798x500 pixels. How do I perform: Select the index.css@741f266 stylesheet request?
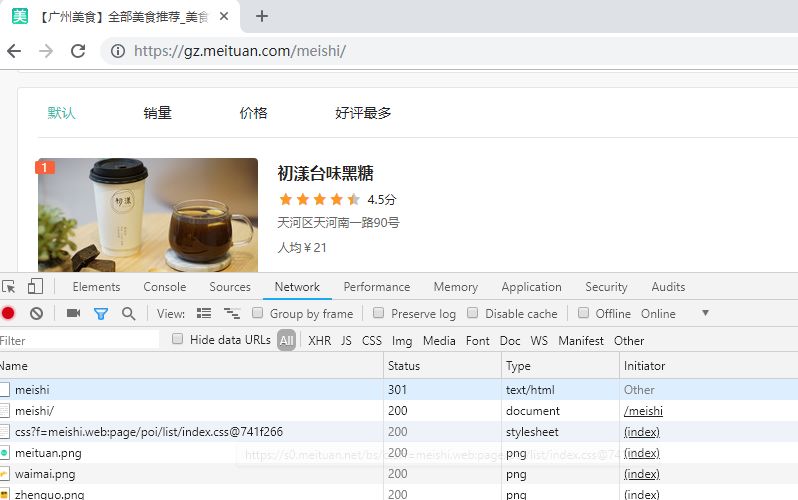[399, 431]
